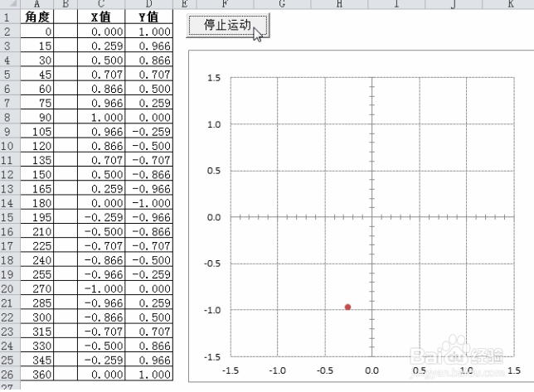Click angle cell with value 360
Screen dimensions: 534x392
click(x=37, y=375)
